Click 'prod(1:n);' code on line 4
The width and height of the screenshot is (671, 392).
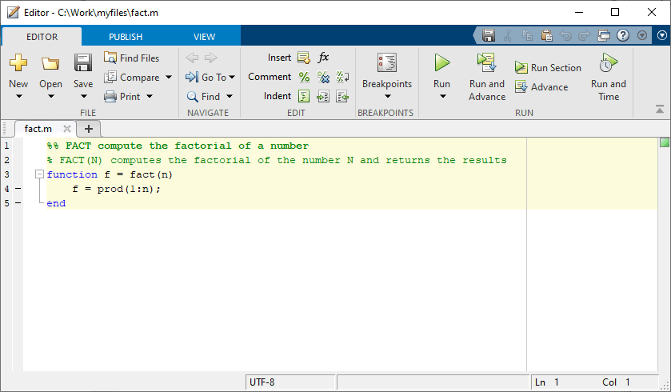(x=129, y=189)
